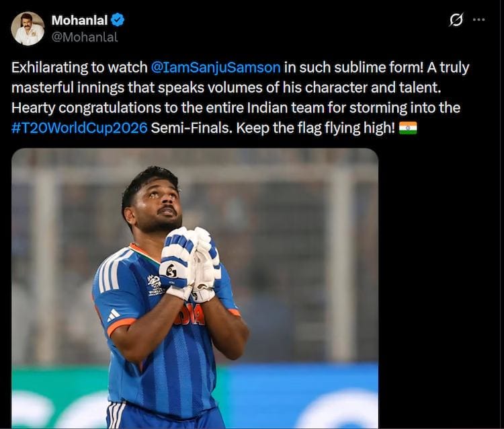Click the @Mohanlal handle
This screenshot has width=504, height=429.
[x=85, y=37]
